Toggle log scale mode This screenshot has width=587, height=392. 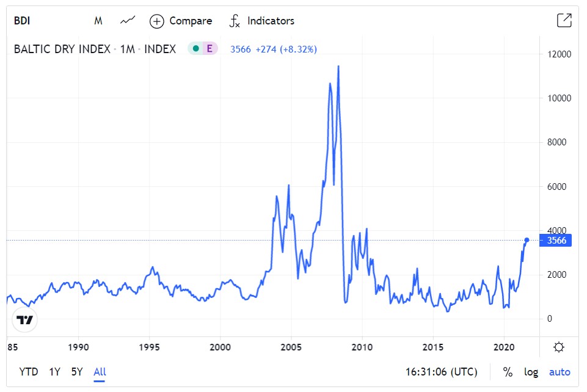click(531, 372)
